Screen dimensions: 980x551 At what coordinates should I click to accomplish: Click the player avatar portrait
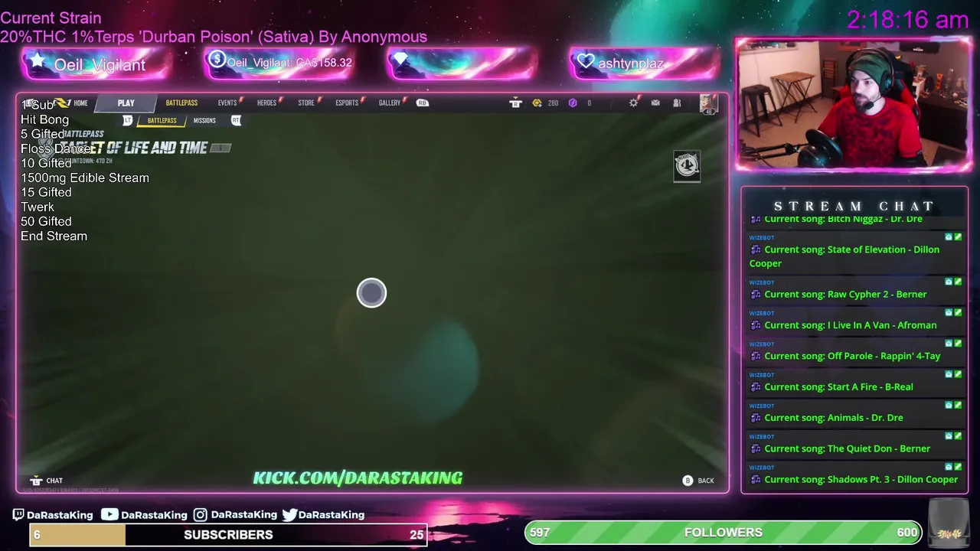pos(708,103)
